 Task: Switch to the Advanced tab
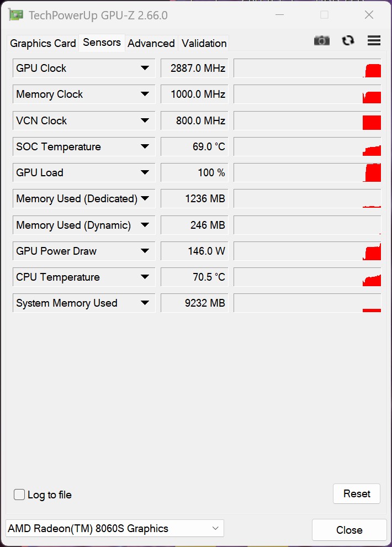151,43
